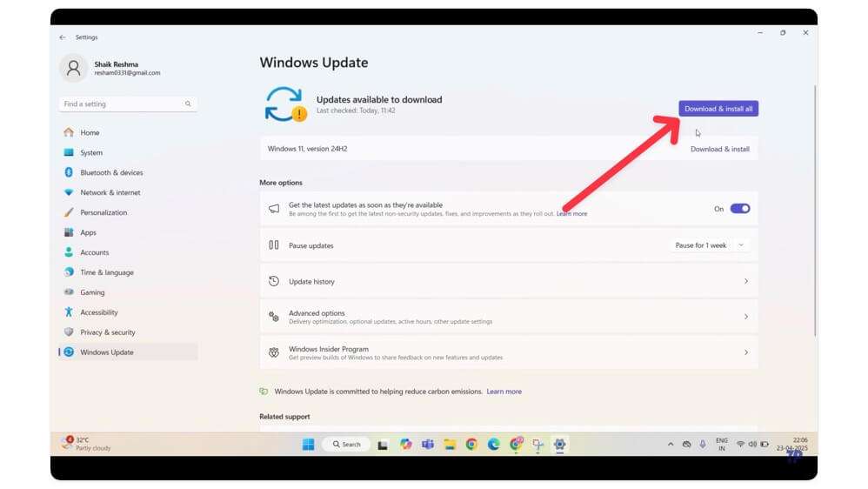Expand Advanced options with its chevron
The image size is (868, 489).
point(746,317)
